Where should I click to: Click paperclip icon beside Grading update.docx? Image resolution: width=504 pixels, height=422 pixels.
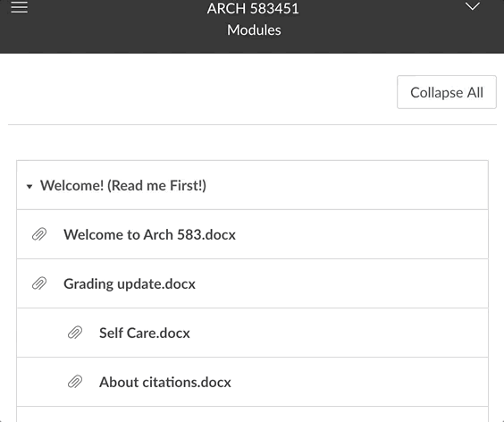[39, 283]
